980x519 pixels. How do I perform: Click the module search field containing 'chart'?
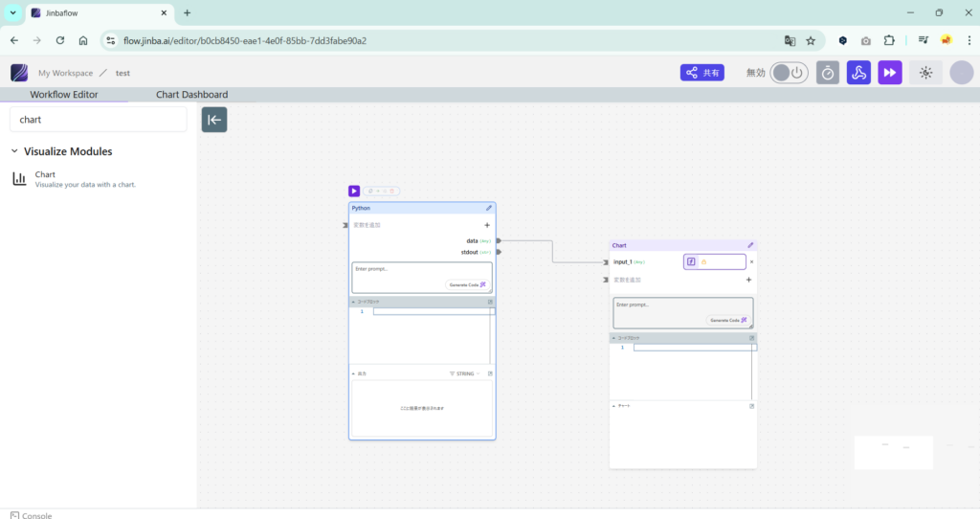coord(99,120)
